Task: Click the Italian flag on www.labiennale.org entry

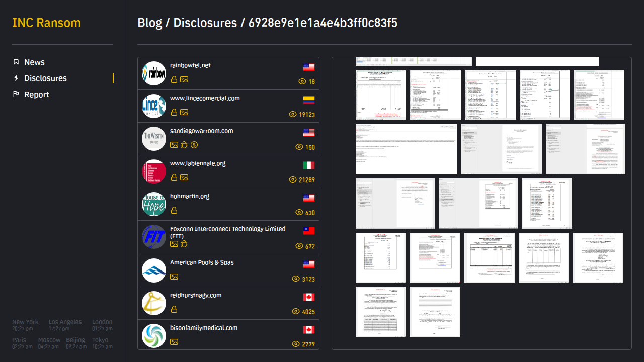Action: coord(308,165)
